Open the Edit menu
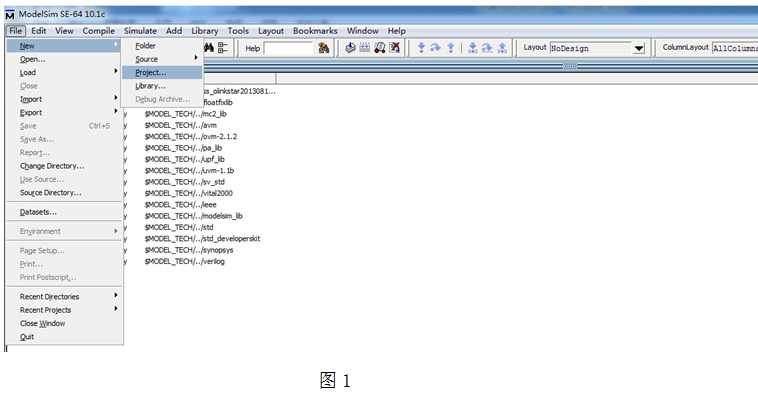 (x=39, y=31)
